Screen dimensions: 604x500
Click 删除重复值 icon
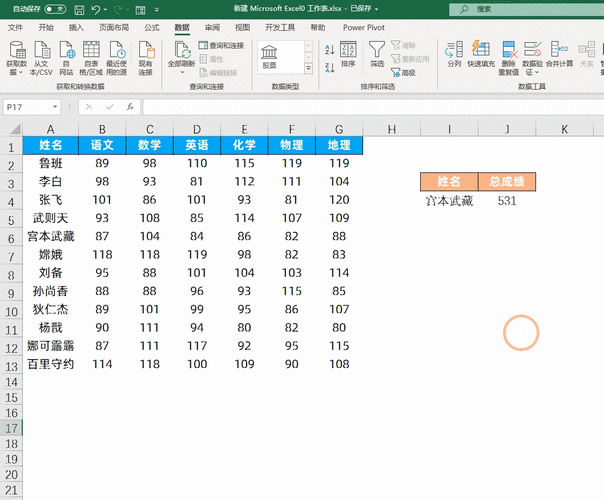pyautogui.click(x=509, y=59)
